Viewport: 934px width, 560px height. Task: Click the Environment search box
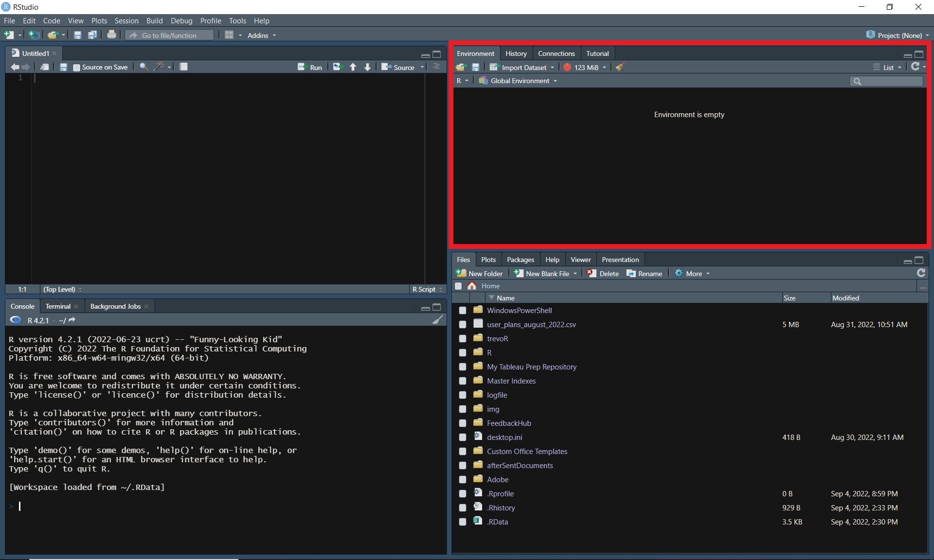pyautogui.click(x=886, y=81)
